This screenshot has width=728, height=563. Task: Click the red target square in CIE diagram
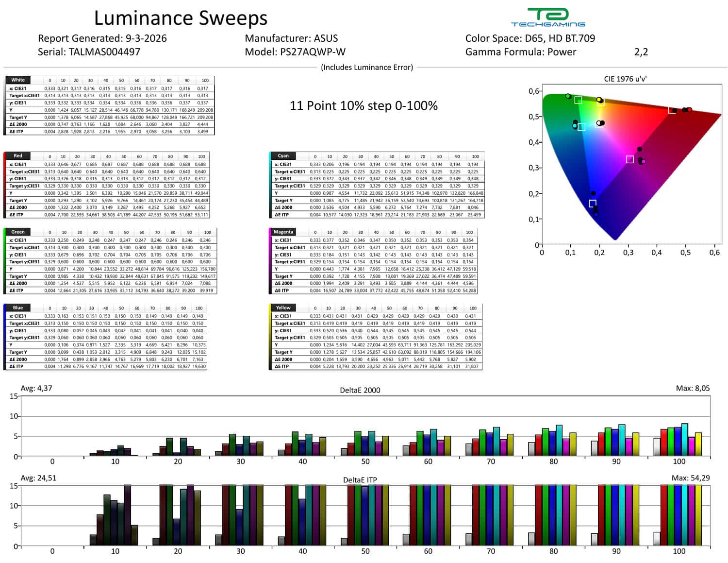[672, 110]
